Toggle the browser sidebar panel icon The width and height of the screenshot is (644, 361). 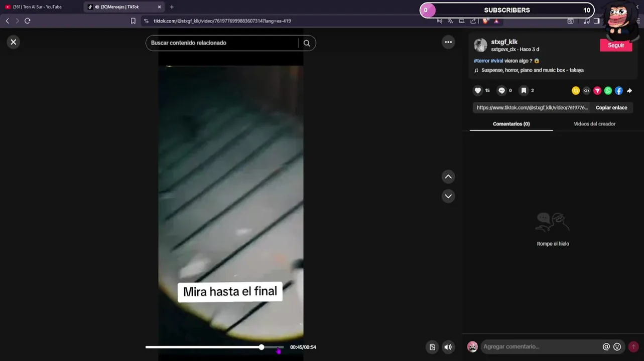(597, 21)
